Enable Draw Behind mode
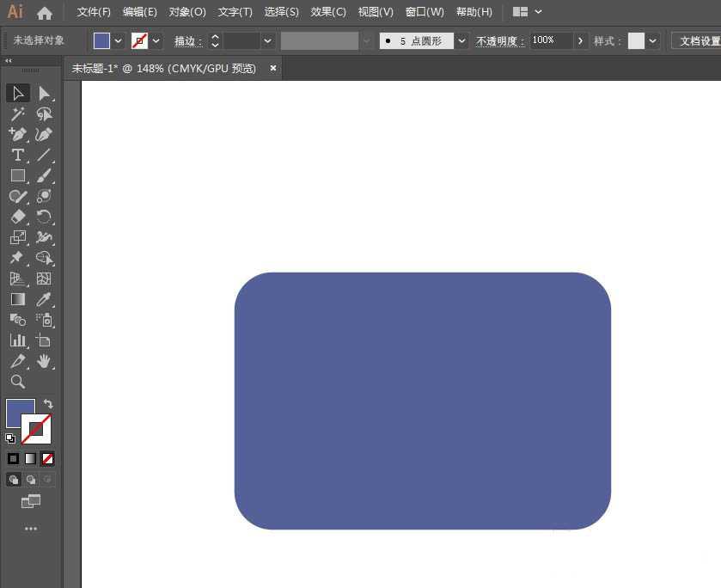Image resolution: width=721 pixels, height=588 pixels. pyautogui.click(x=31, y=479)
